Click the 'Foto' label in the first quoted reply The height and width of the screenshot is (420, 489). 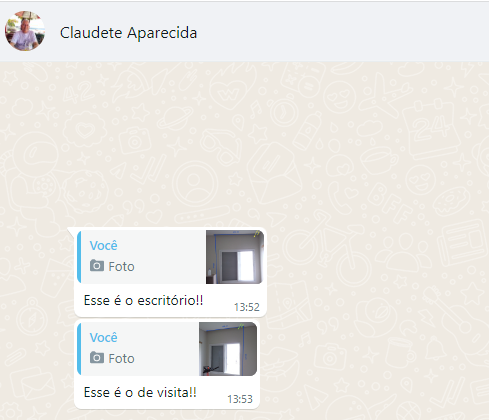121,266
